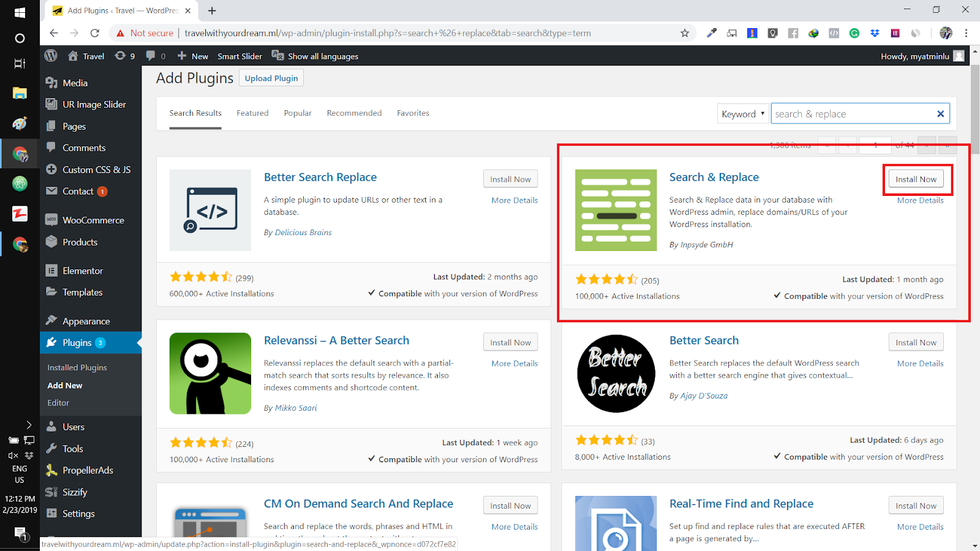
Task: Click the Windows Start button
Action: [20, 12]
